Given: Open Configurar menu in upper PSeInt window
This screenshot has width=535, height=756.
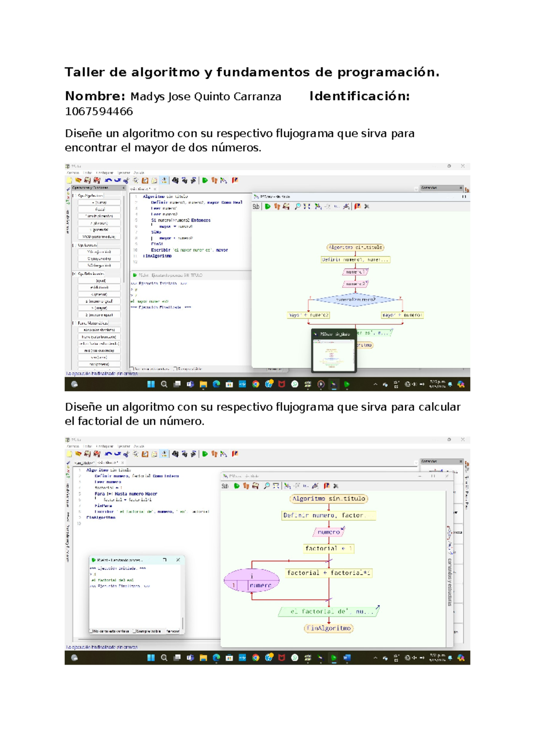Looking at the screenshot, I should coord(105,173).
